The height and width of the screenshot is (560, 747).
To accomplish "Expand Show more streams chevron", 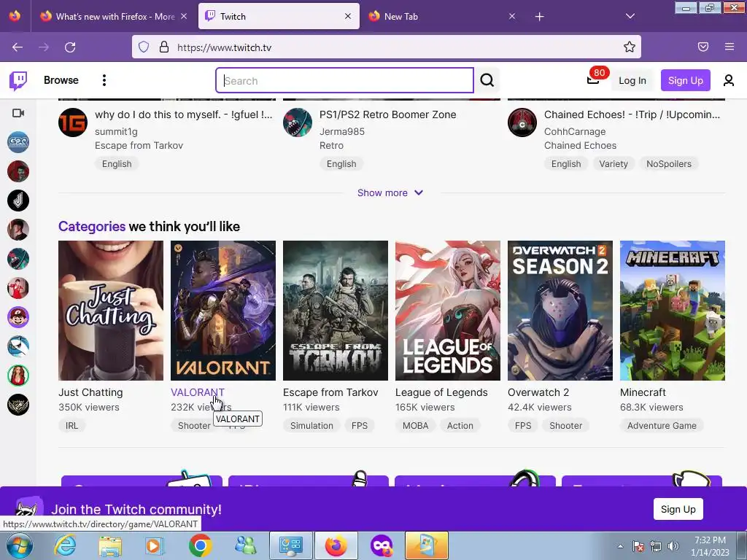I will 419,192.
